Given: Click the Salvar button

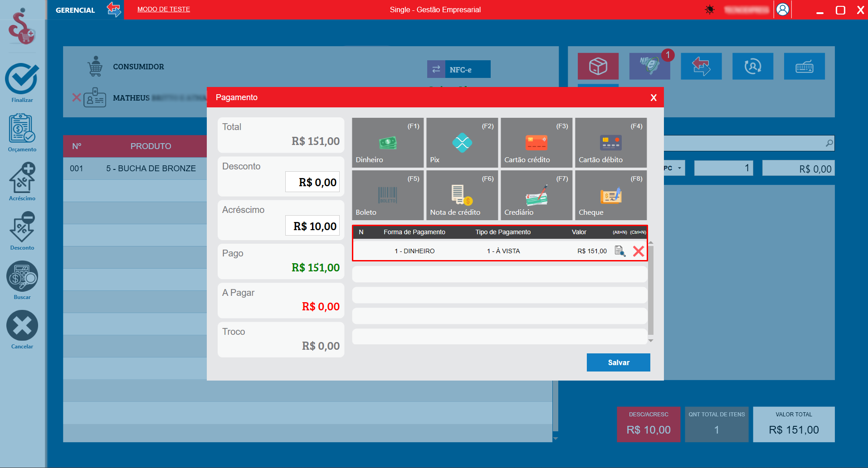Looking at the screenshot, I should point(619,362).
